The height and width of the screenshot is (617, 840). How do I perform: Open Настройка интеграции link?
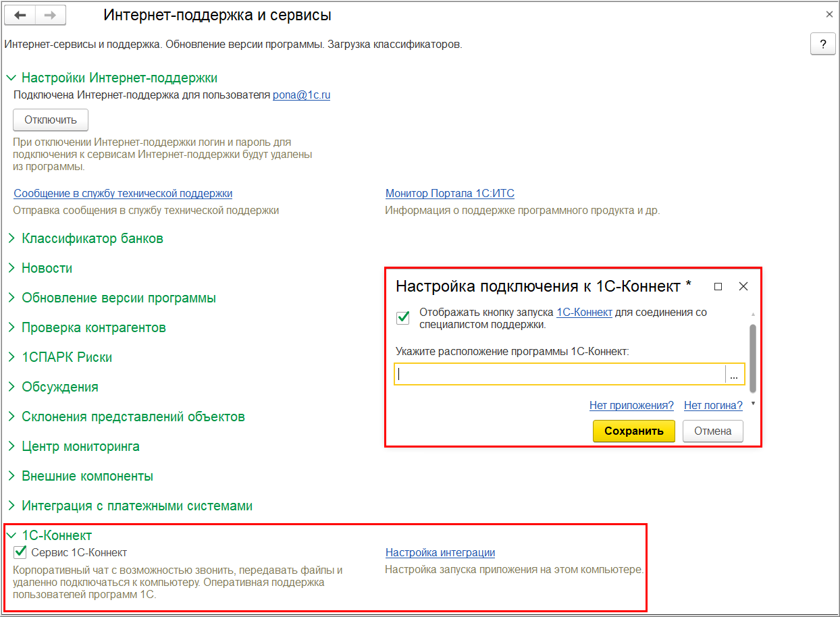440,552
